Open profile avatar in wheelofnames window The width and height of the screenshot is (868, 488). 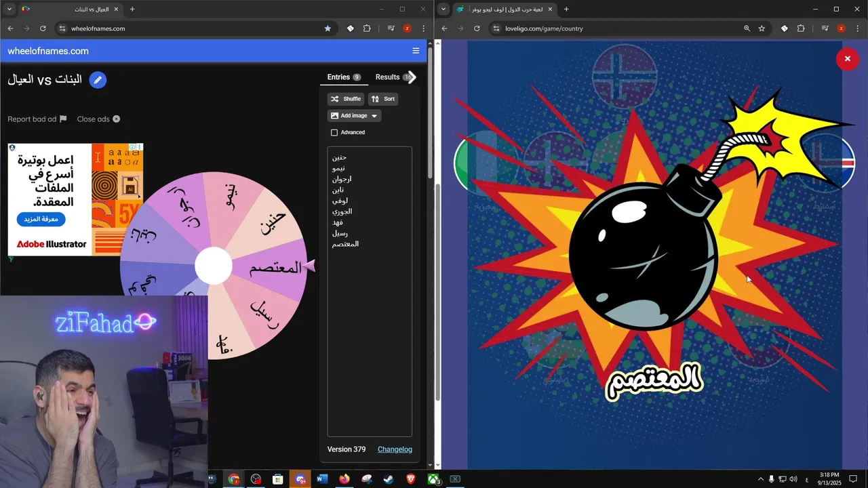click(x=407, y=28)
